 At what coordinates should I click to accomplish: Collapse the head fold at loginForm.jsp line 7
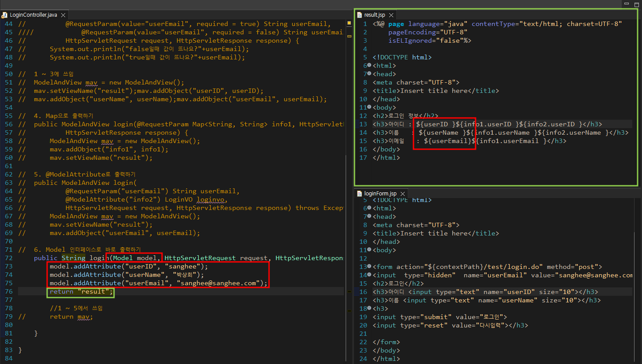click(x=369, y=216)
